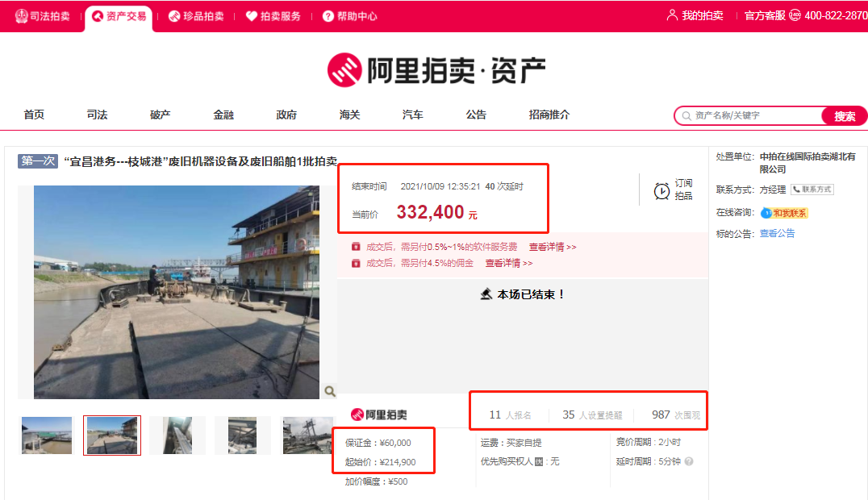The height and width of the screenshot is (500, 868).
Task: Click the 结束时间 2021/10/09 12:35:21 timestamp
Action: [440, 186]
